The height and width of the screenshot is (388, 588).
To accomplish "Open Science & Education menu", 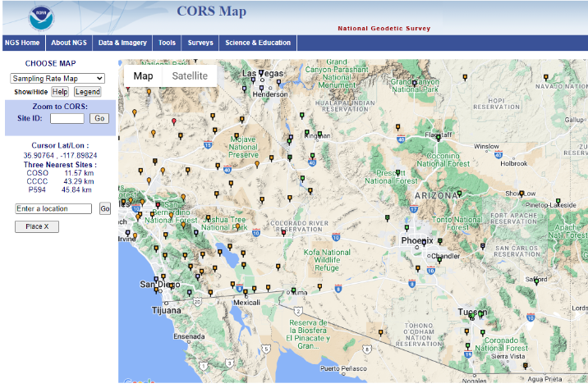I will [258, 43].
